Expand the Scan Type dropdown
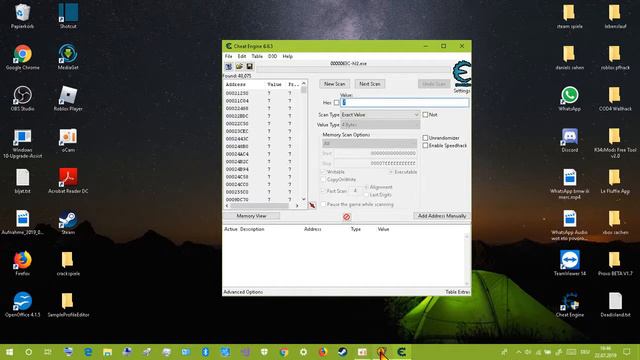Viewport: 640px width, 360px height. (x=380, y=115)
